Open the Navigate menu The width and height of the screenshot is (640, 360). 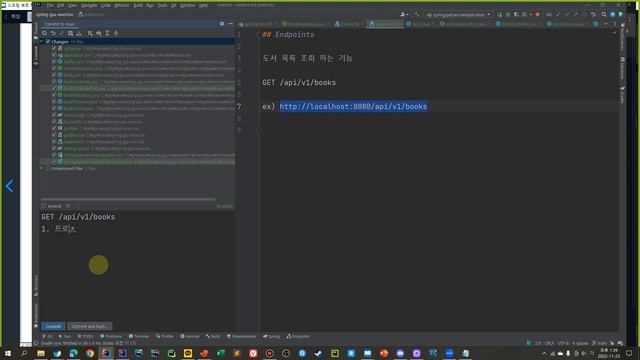click(x=89, y=5)
